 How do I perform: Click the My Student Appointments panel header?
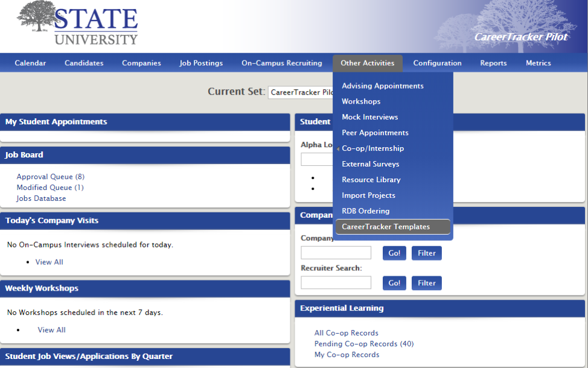(x=145, y=122)
